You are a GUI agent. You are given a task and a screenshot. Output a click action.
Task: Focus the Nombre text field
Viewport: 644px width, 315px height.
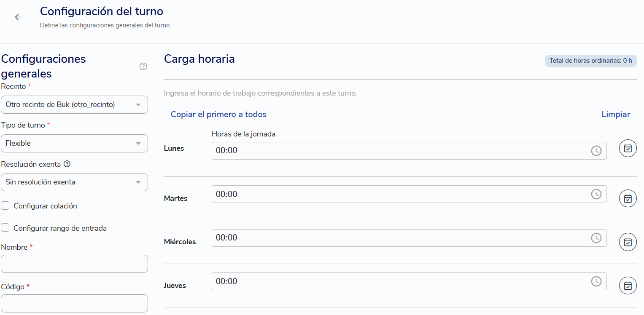[x=74, y=264]
